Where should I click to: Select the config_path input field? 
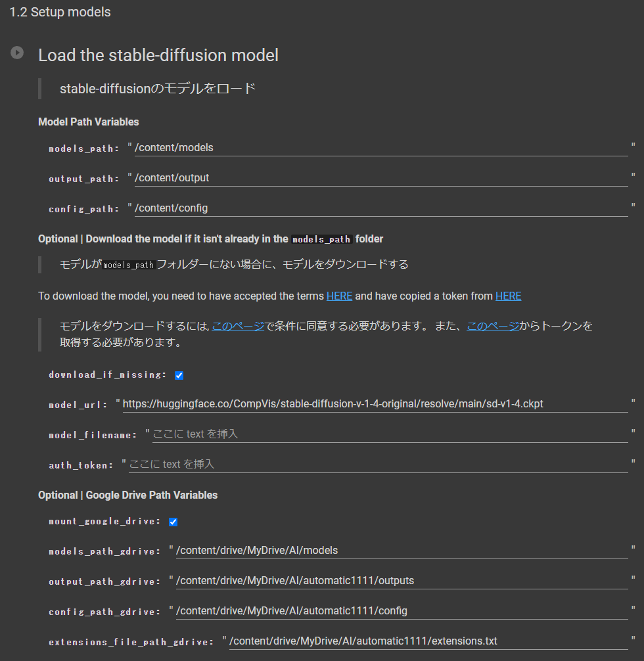(381, 208)
